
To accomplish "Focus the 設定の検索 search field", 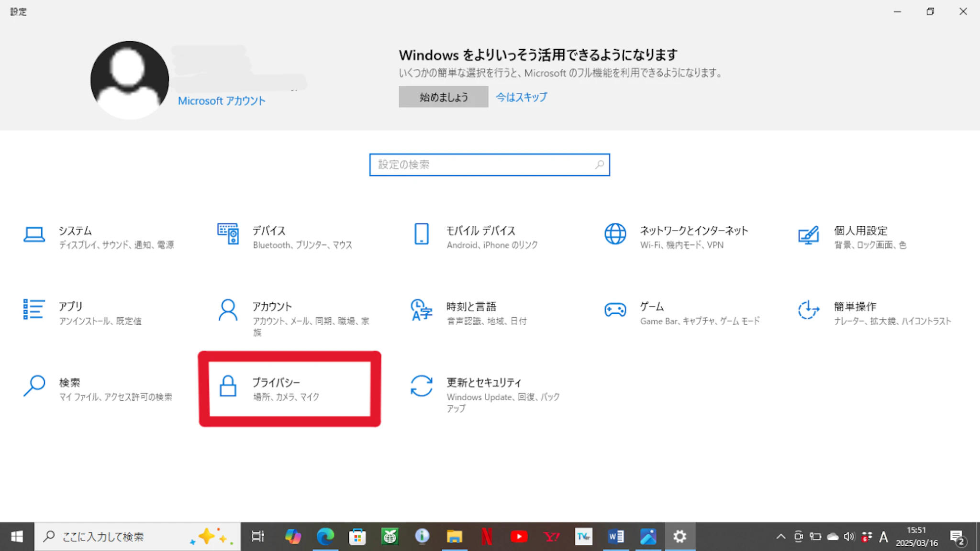I will [483, 165].
